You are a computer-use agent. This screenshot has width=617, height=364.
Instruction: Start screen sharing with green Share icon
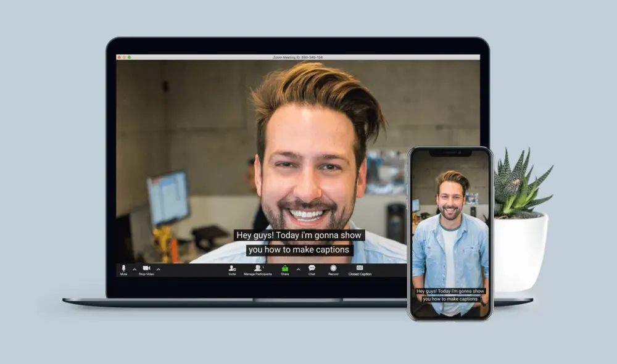[285, 269]
